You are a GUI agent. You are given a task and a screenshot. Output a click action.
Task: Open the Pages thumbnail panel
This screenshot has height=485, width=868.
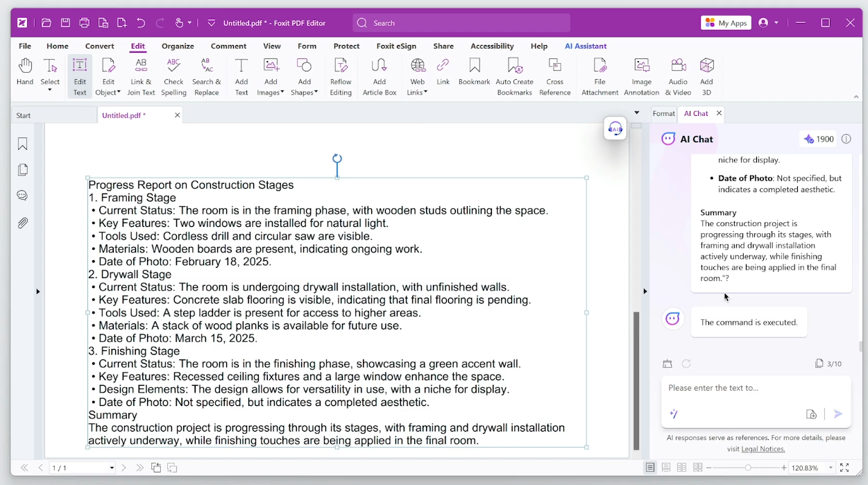click(23, 169)
